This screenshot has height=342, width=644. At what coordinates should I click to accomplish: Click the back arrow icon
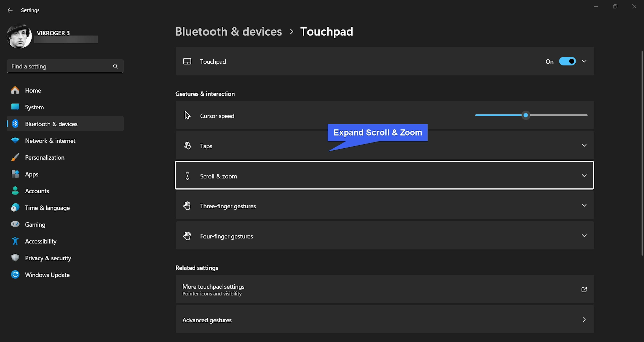tap(10, 10)
